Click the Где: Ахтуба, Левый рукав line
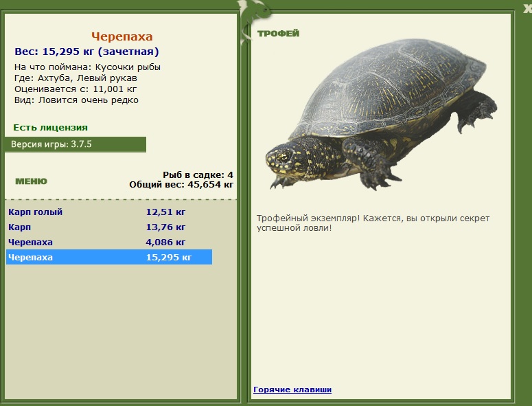The width and height of the screenshot is (532, 406). [x=76, y=78]
